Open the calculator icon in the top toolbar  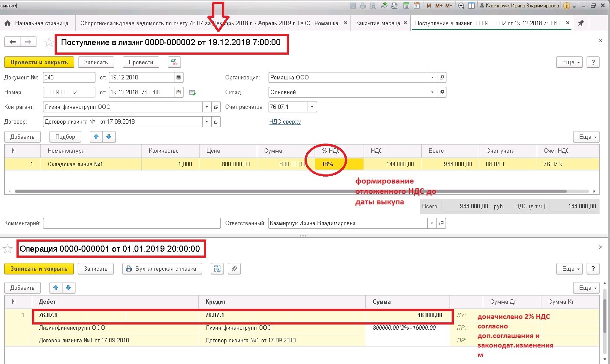(x=407, y=6)
